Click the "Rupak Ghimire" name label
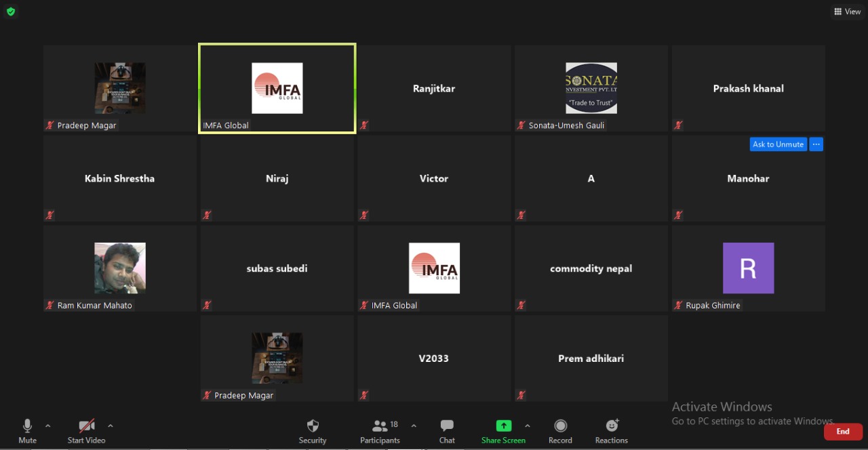868x450 pixels. pos(713,306)
